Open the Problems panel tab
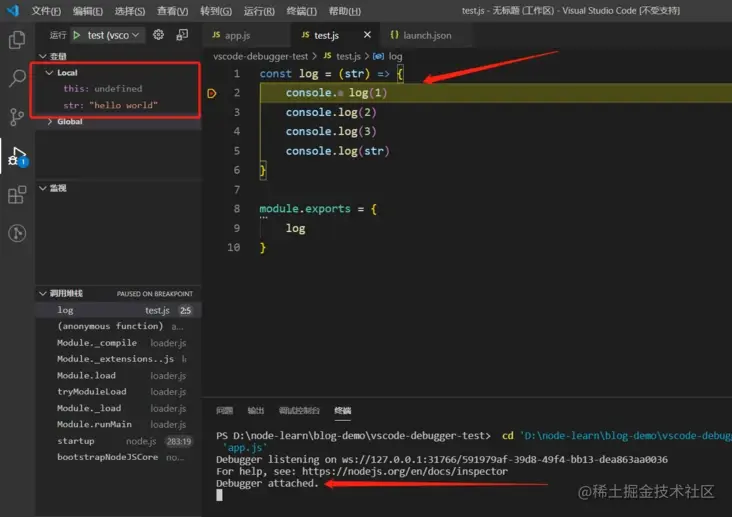Viewport: 732px width, 517px height. coord(225,411)
